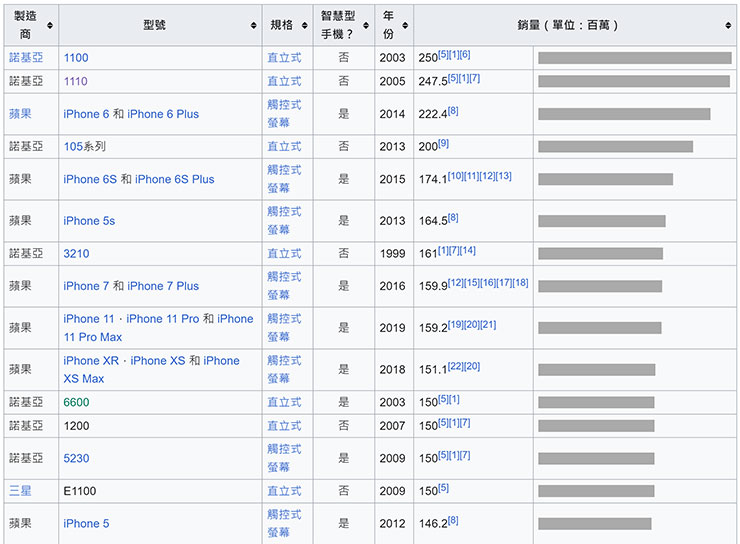Open the green 6600 model link
The image size is (740, 544).
pos(76,402)
